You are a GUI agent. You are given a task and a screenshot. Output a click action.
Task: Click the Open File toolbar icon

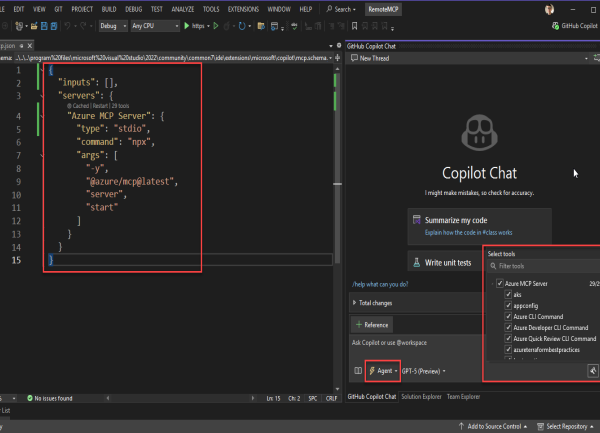point(34,26)
